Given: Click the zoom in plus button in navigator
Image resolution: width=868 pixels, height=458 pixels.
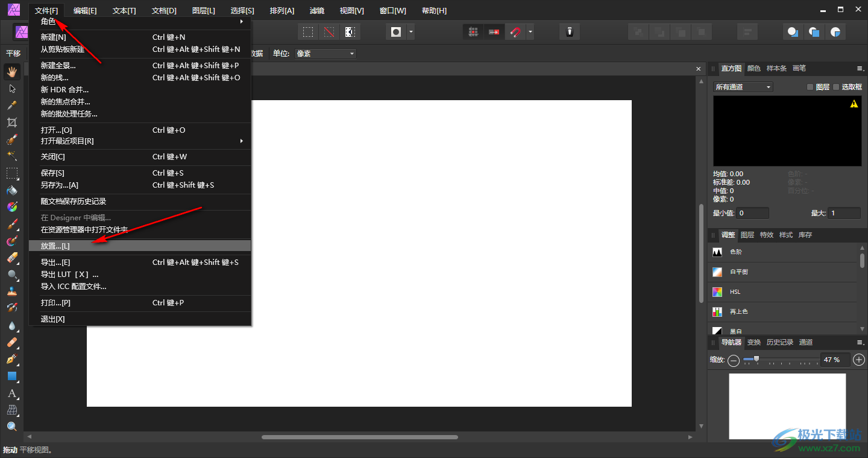Looking at the screenshot, I should point(859,360).
